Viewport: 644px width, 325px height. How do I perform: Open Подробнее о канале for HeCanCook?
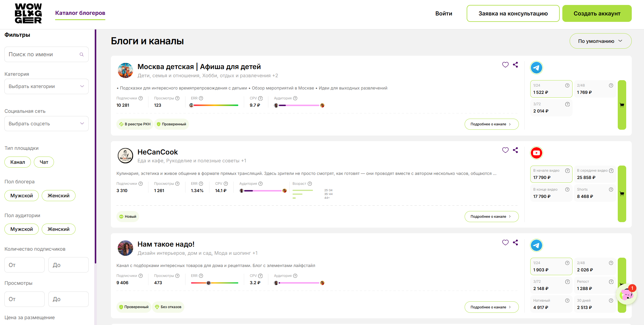491,217
